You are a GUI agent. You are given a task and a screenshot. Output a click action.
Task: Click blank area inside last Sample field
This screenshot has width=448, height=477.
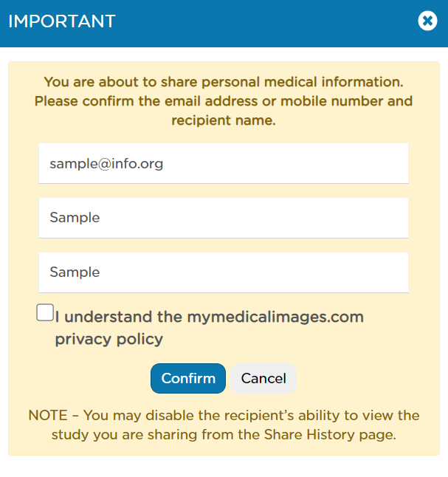tap(254, 272)
